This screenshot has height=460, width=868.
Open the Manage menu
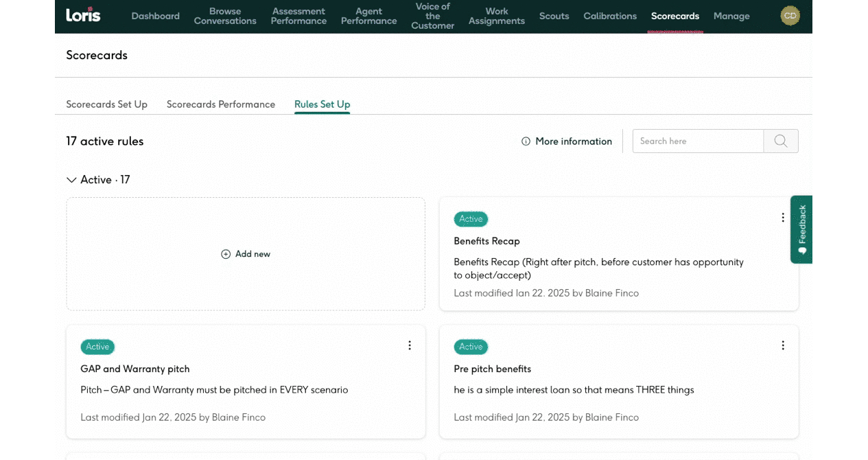pos(731,16)
